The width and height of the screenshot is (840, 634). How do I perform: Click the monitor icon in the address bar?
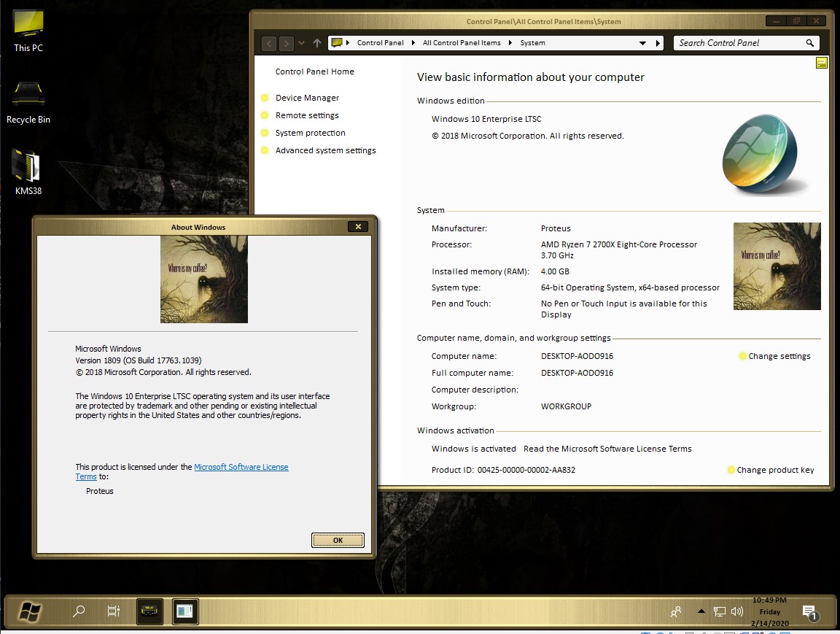click(337, 43)
